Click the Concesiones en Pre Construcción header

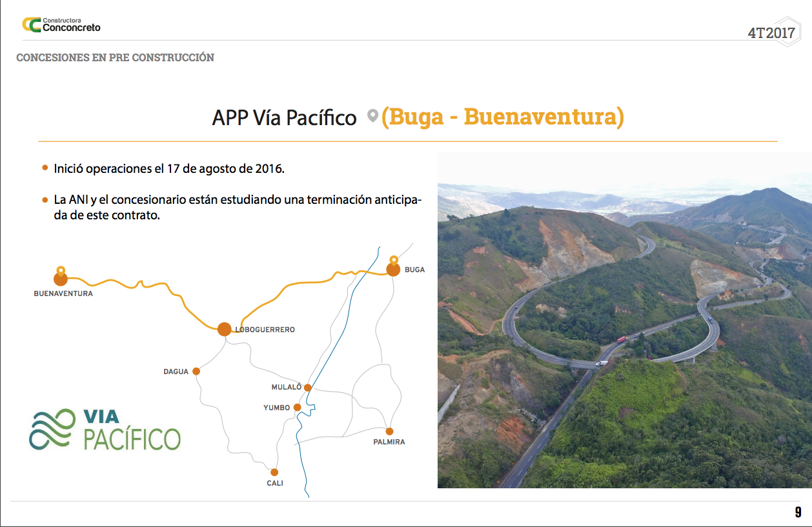[x=115, y=57]
